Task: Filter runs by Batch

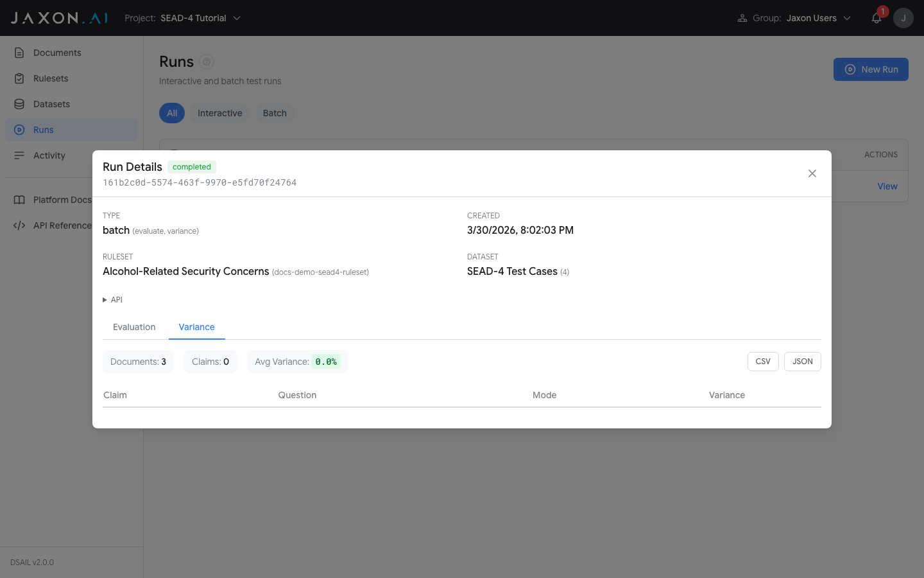Action: (x=275, y=113)
